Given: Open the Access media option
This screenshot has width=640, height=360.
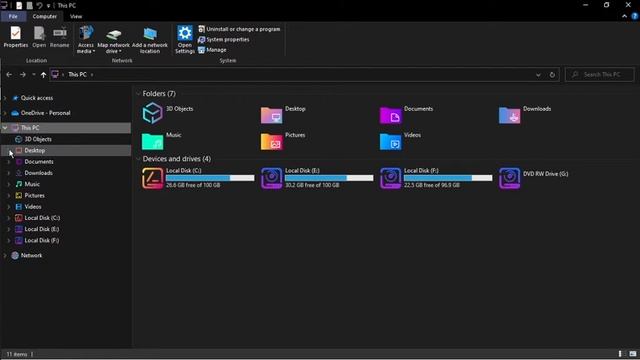Looking at the screenshot, I should pyautogui.click(x=86, y=39).
